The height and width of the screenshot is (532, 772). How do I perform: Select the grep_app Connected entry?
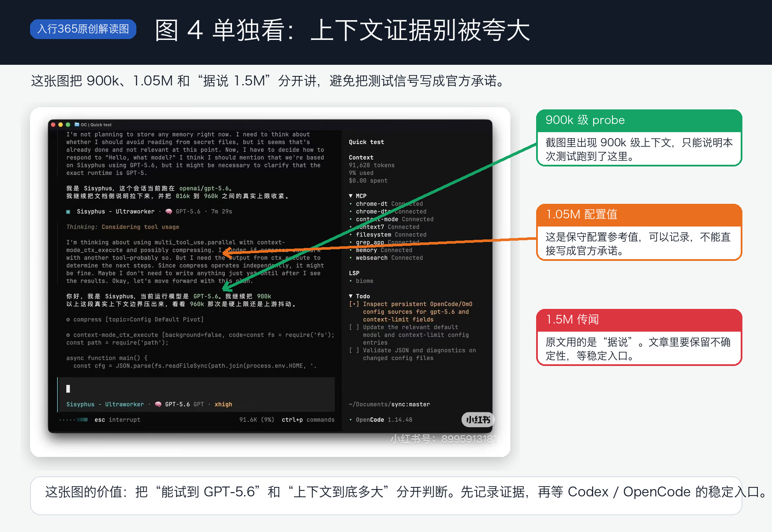[x=388, y=242]
